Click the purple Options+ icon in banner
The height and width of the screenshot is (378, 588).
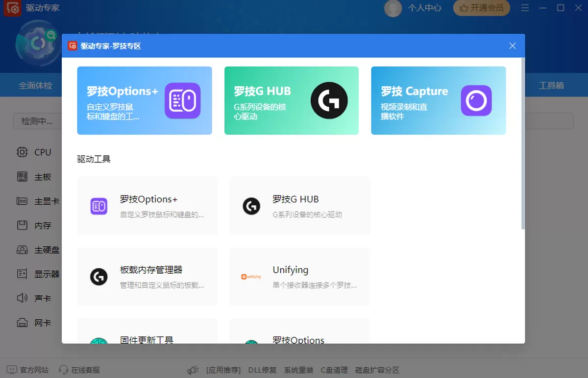183,100
